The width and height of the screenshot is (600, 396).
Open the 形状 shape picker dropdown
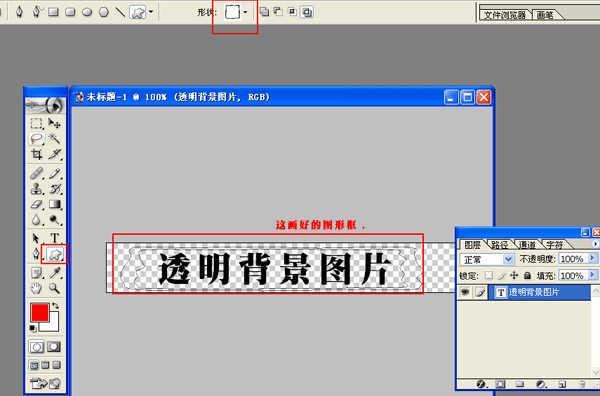point(246,12)
